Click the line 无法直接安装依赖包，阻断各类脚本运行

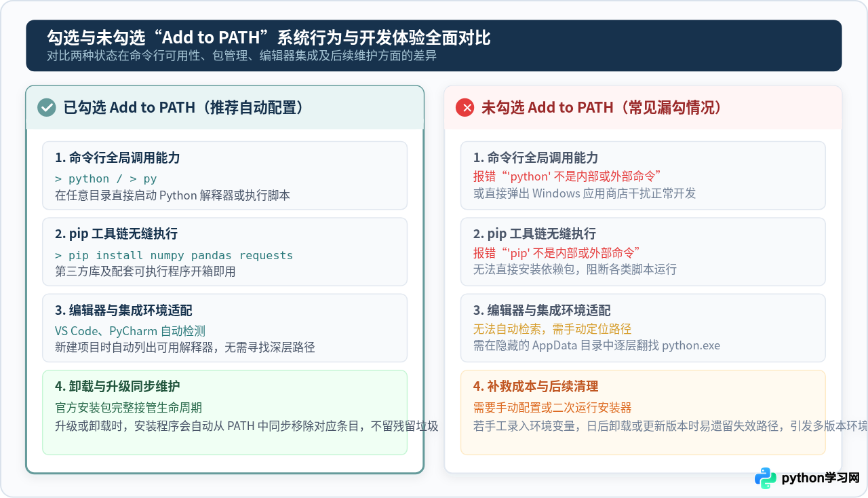tap(575, 269)
